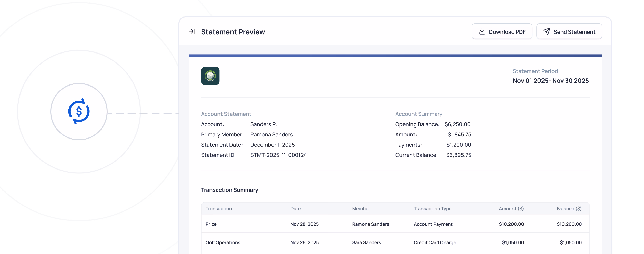Click the Send Statement button
The width and height of the screenshot is (644, 254).
pos(569,31)
